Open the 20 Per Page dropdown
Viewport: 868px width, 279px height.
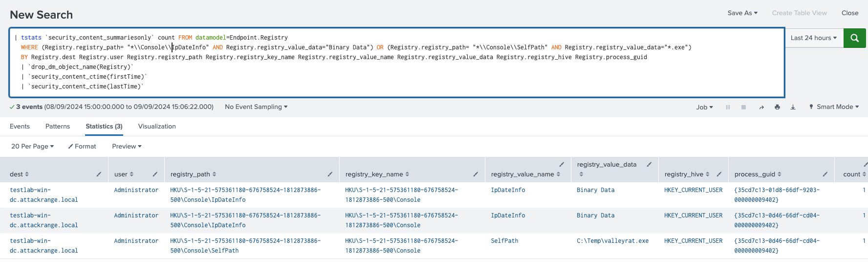[x=32, y=147]
